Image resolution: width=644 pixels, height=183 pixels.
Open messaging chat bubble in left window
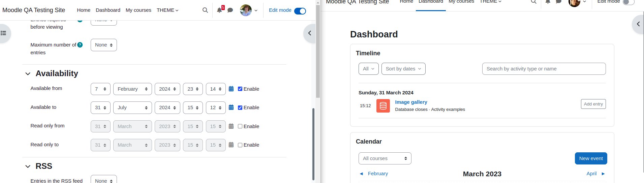(230, 10)
